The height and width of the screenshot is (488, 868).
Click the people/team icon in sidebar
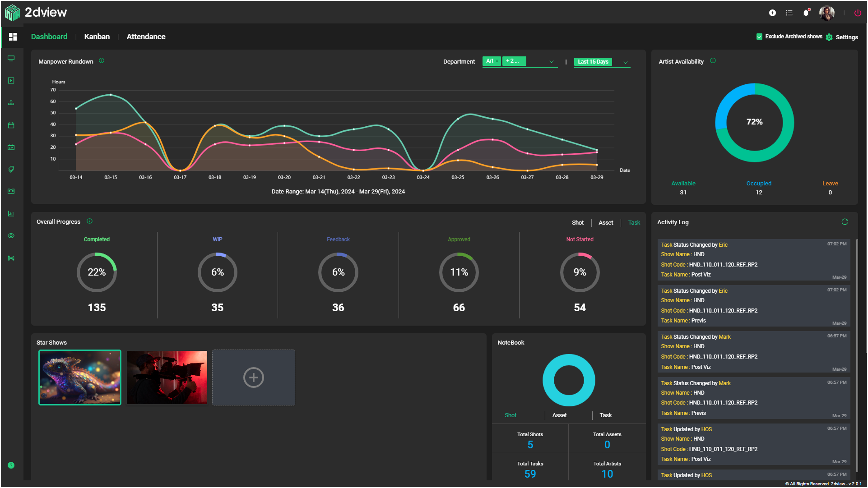pos(11,102)
